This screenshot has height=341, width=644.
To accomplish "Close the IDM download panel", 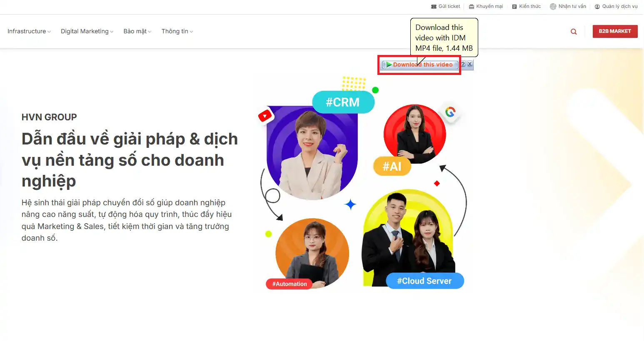I will [470, 65].
